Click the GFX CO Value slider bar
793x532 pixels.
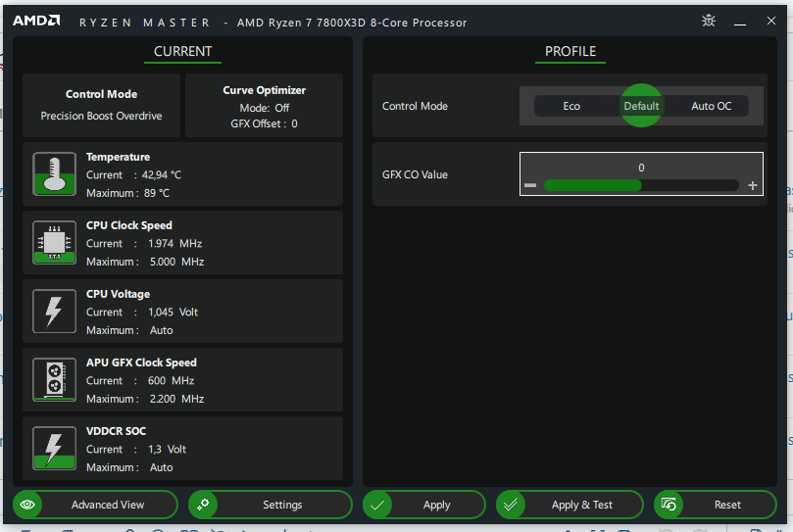pos(641,185)
